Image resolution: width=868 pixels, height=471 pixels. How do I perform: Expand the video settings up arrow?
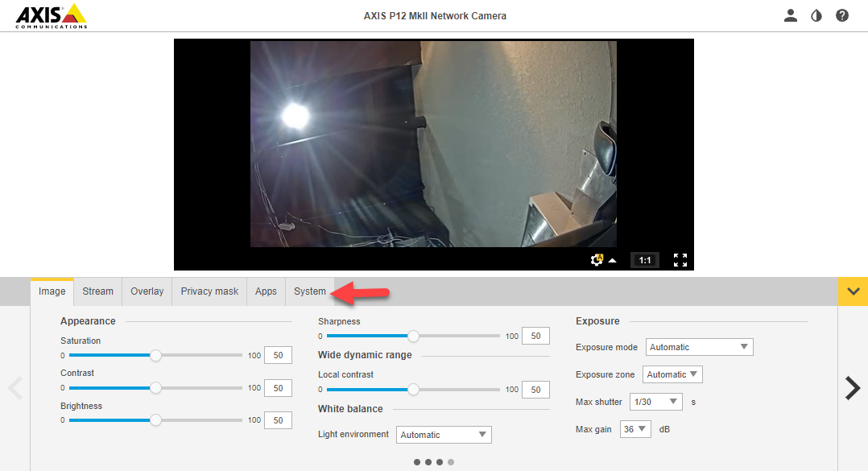612,260
